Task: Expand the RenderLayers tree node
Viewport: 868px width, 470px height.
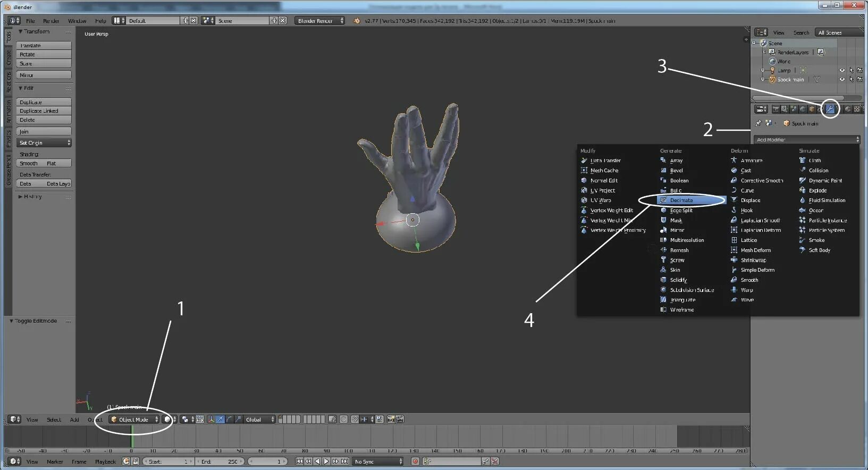Action: 765,52
